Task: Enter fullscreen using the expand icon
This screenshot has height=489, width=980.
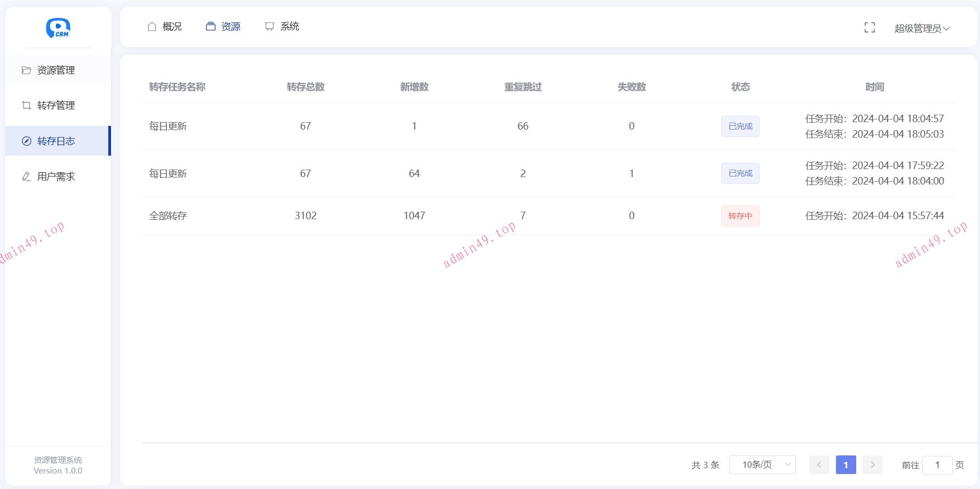Action: tap(870, 27)
